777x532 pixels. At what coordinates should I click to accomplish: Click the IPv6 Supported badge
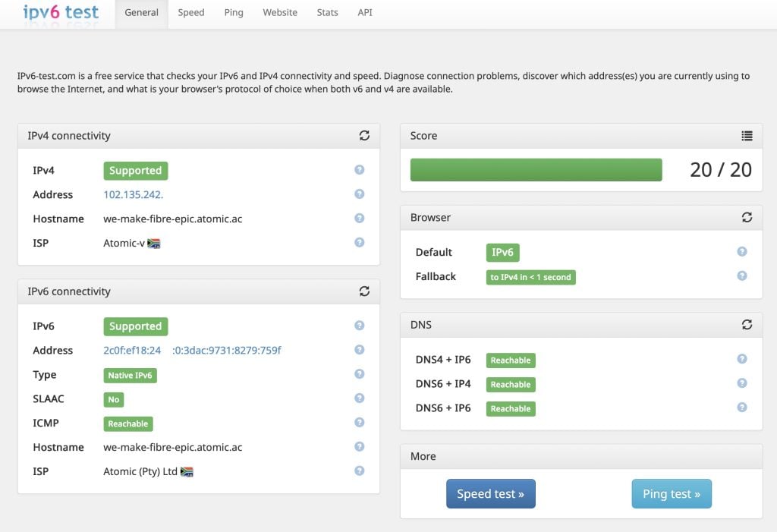click(136, 326)
